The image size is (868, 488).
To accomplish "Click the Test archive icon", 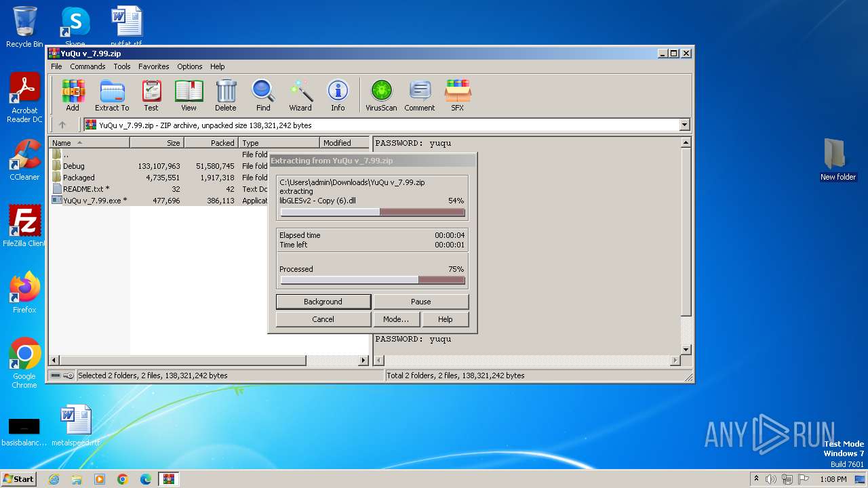I will pyautogui.click(x=151, y=95).
